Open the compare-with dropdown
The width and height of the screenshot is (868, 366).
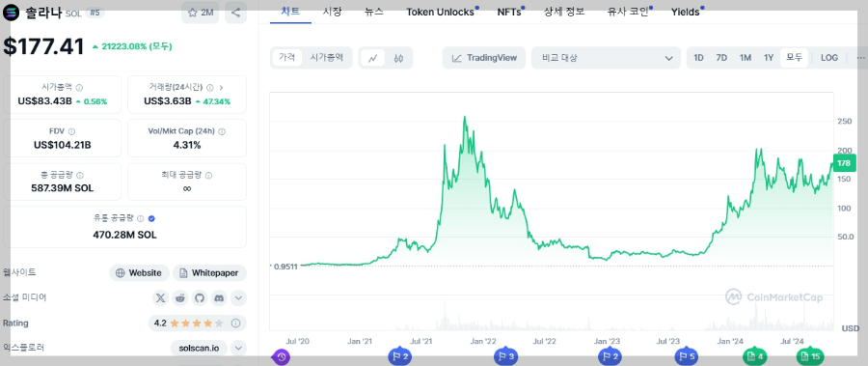[606, 58]
